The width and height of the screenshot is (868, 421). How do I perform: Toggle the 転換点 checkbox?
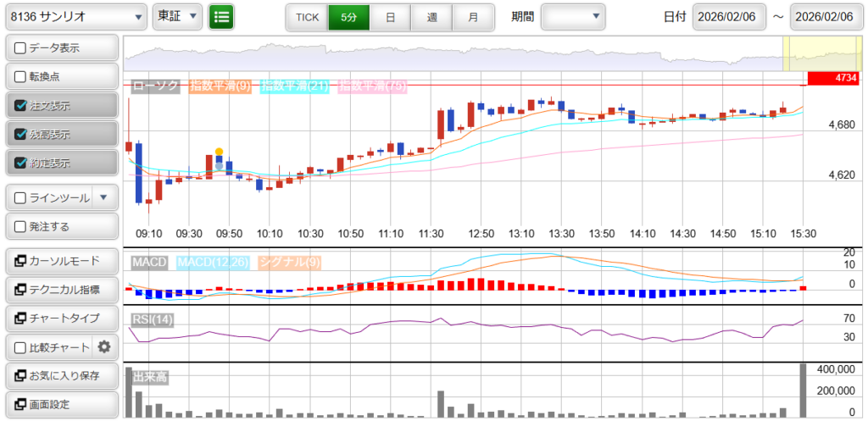[x=21, y=77]
